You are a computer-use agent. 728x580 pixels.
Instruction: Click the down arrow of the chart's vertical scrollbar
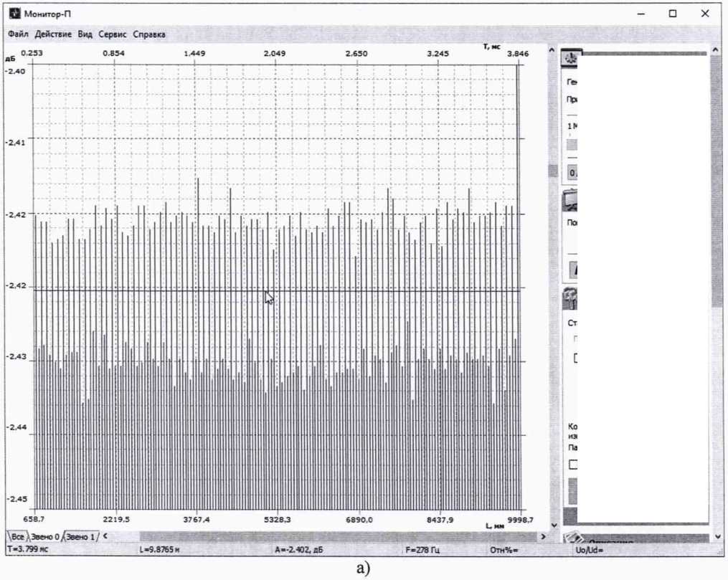click(x=552, y=525)
